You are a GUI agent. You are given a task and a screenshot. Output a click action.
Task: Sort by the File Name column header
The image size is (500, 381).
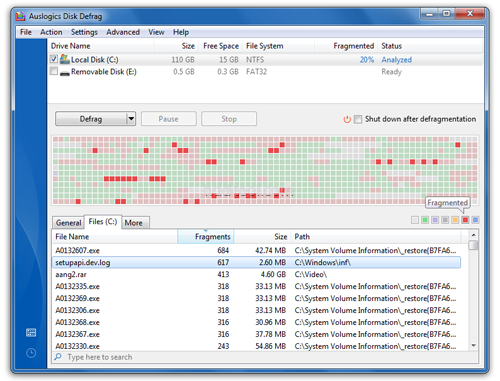click(115, 237)
